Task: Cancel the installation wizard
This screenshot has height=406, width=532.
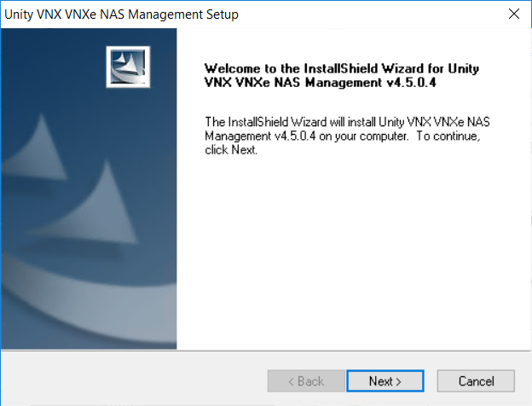Action: (x=476, y=381)
